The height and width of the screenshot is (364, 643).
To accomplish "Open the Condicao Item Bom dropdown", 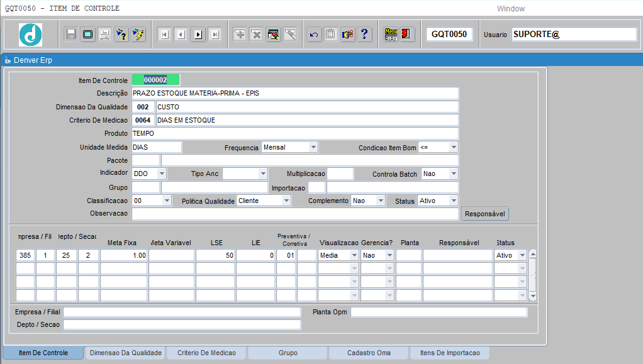I will coord(453,147).
